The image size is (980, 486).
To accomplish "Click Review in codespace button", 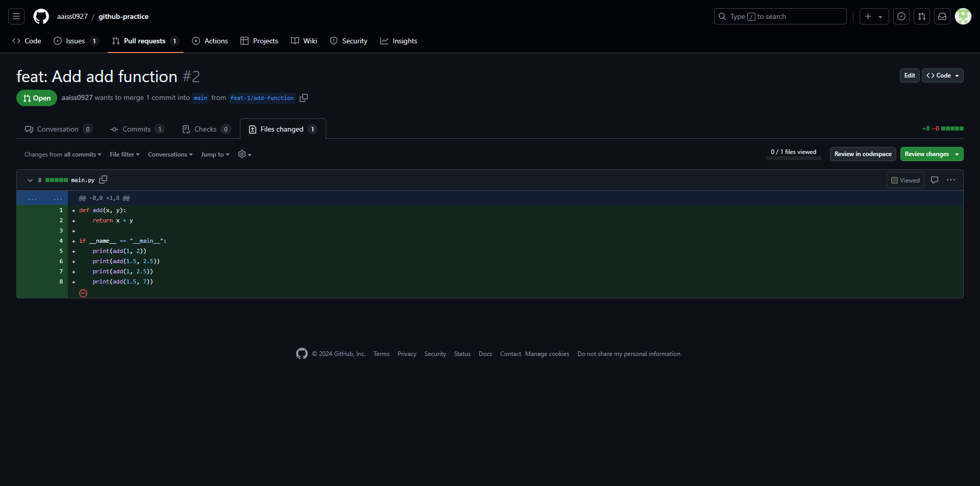I will tap(863, 154).
